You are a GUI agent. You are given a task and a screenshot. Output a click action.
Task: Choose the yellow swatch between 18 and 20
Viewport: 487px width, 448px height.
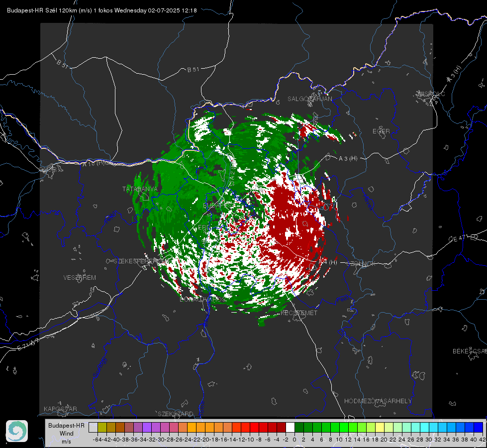pyautogui.click(x=380, y=428)
